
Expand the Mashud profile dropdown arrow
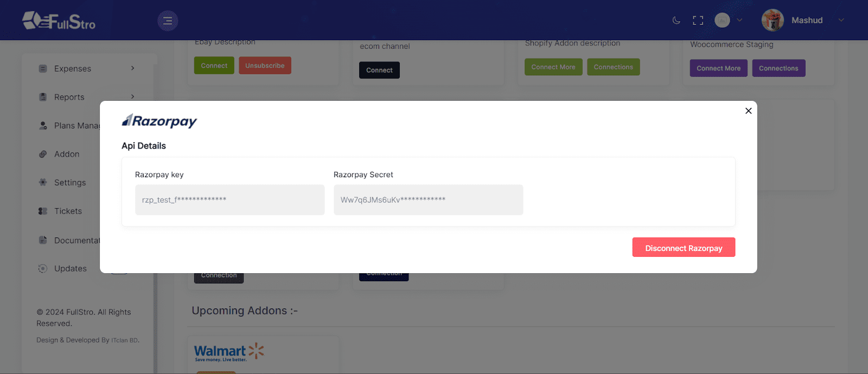pos(841,20)
